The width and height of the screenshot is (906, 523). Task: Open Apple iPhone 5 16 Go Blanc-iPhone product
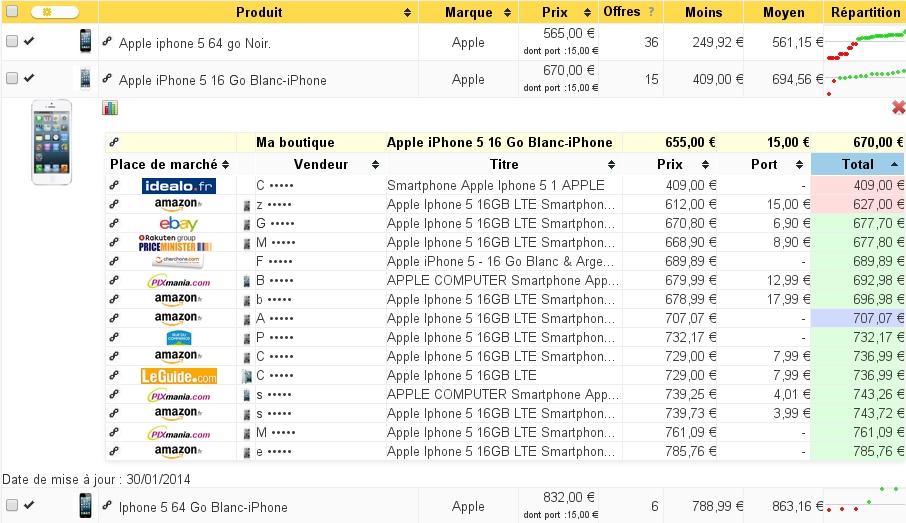222,80
